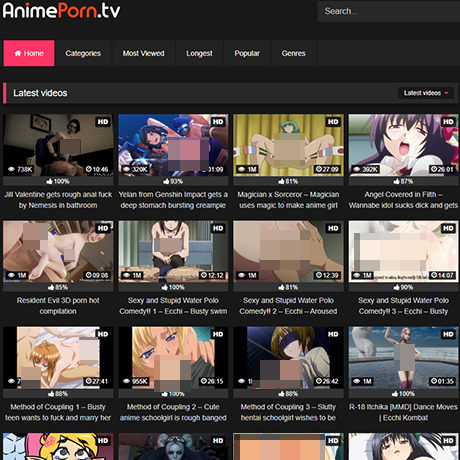
Task: Click the 09:08 duration label
Action: 97,275
